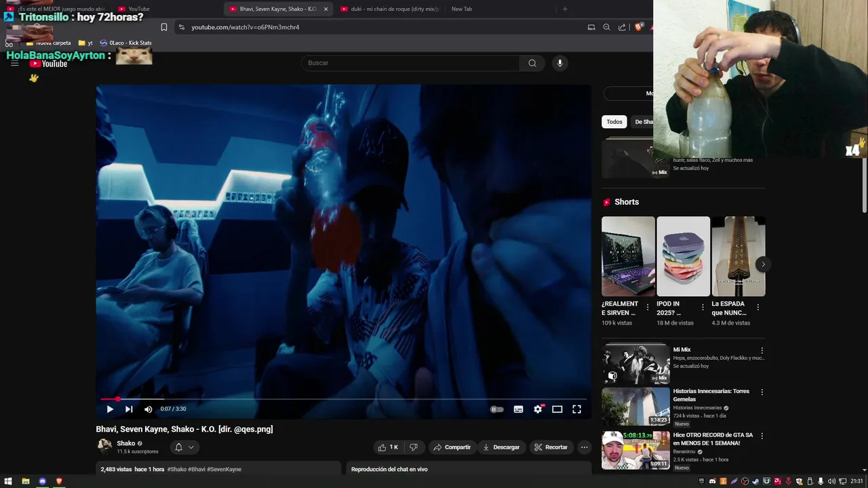Click the share page icon in address bar
This screenshot has height=488, width=868.
tap(622, 27)
